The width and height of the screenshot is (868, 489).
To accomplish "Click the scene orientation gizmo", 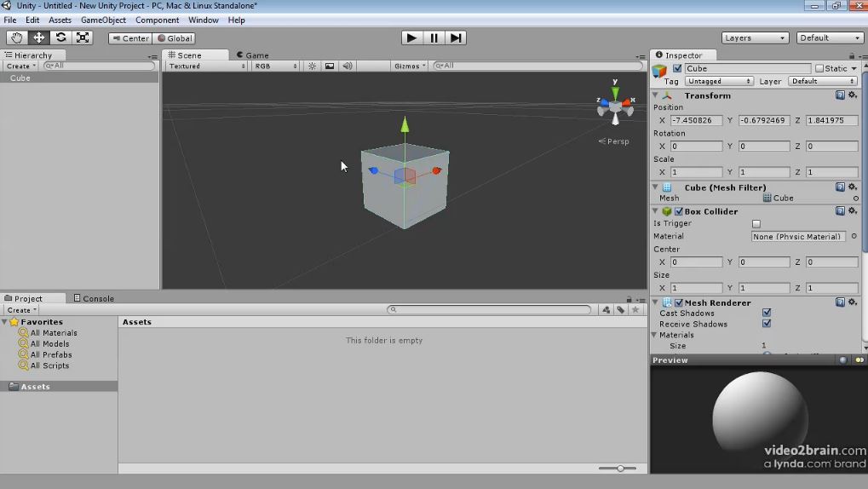I will click(x=615, y=106).
